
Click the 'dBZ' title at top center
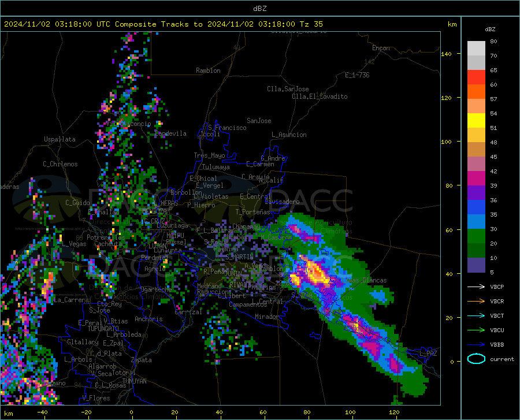(259, 9)
